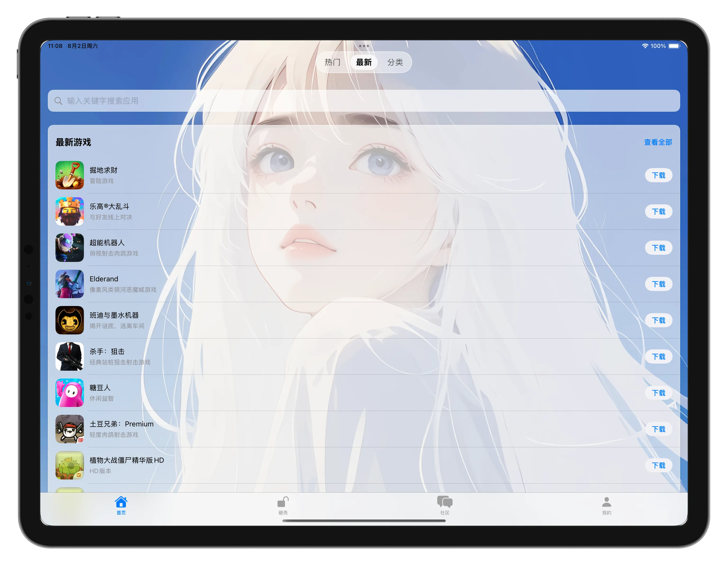The height and width of the screenshot is (566, 728).
Task: Open the 乐高®大乱斗 game icon
Action: tap(70, 211)
